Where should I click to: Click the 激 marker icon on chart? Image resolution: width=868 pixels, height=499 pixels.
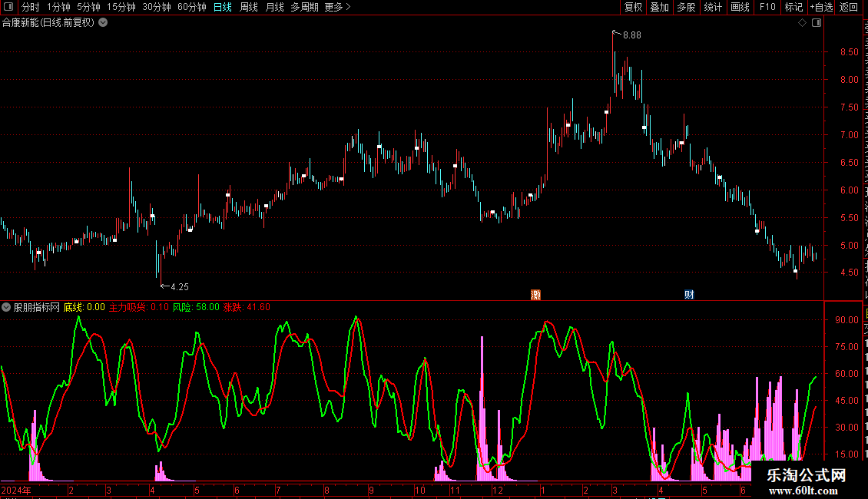[x=535, y=294]
